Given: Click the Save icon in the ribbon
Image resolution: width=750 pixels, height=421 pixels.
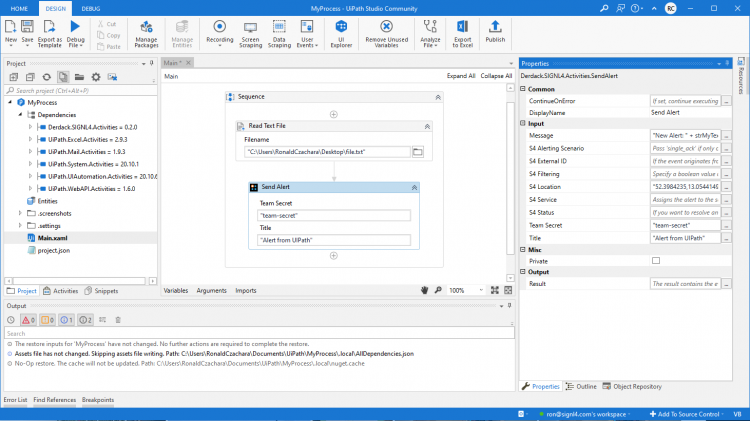Looking at the screenshot, I should tap(27, 27).
